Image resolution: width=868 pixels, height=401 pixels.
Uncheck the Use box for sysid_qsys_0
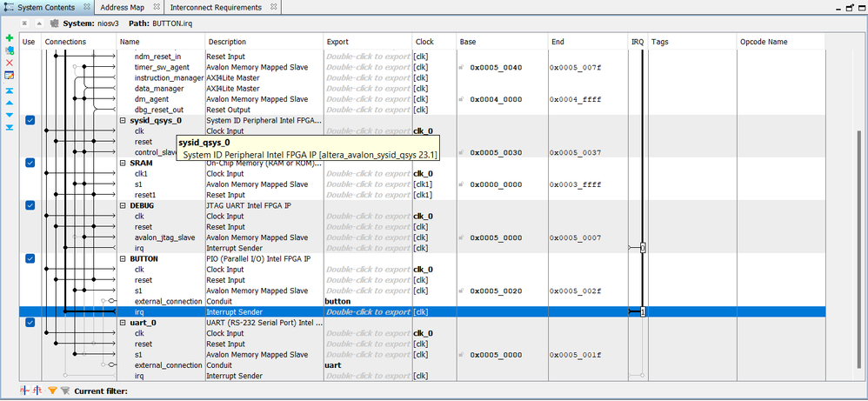(30, 120)
